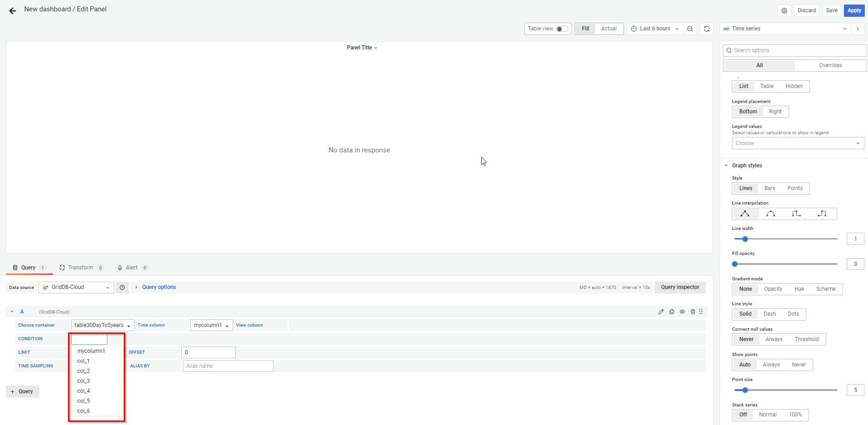
Task: Duplicate query A using copy icon
Action: tap(672, 312)
